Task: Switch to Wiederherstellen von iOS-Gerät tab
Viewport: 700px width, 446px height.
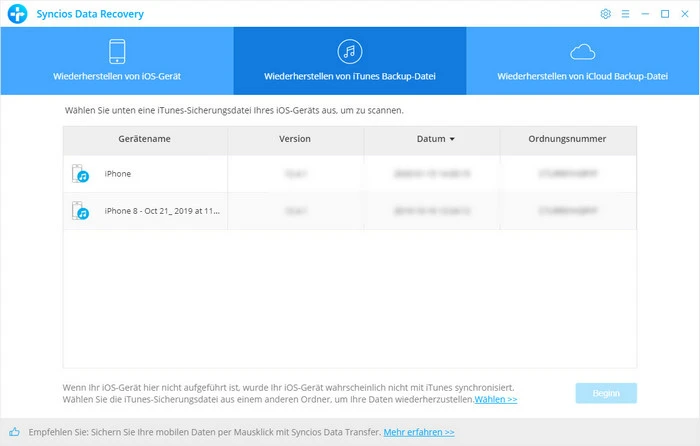Action: pyautogui.click(x=116, y=75)
